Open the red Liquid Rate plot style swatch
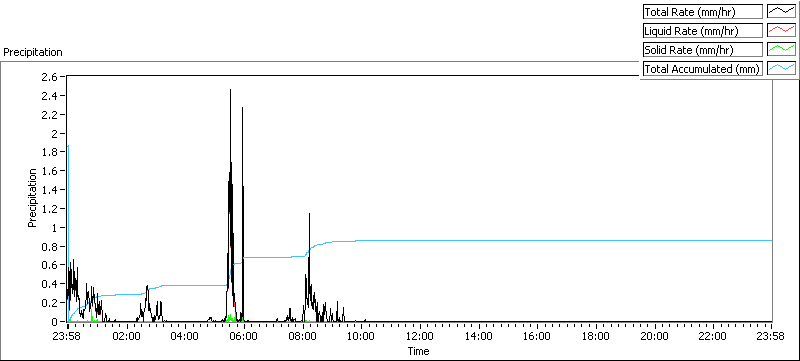The width and height of the screenshot is (800, 361). tap(782, 31)
